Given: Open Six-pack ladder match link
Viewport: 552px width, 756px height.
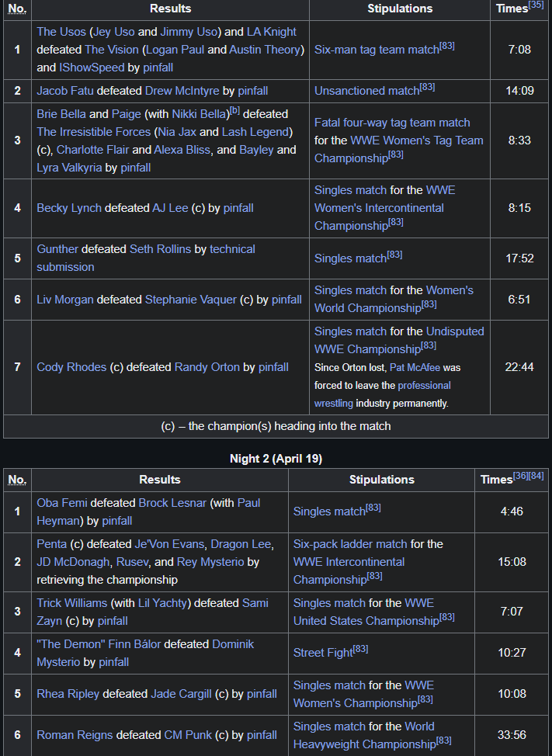Looking at the screenshot, I should tap(350, 544).
